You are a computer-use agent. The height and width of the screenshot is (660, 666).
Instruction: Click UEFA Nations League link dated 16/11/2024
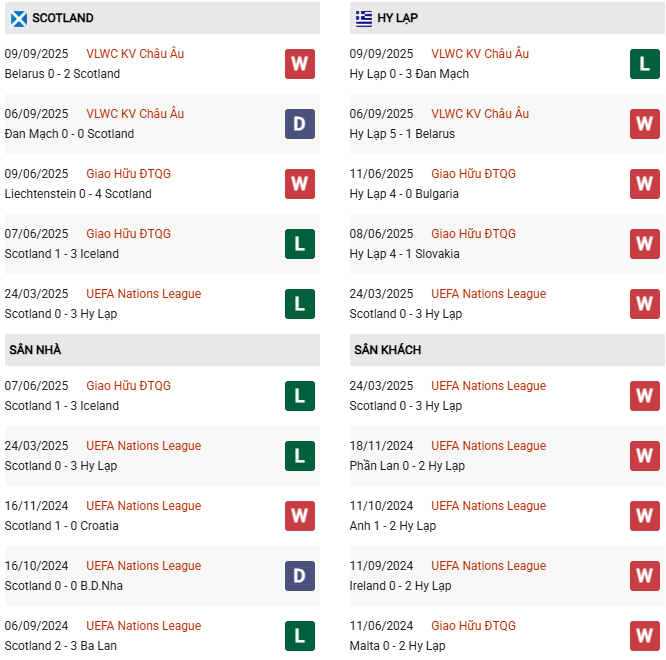[143, 506]
